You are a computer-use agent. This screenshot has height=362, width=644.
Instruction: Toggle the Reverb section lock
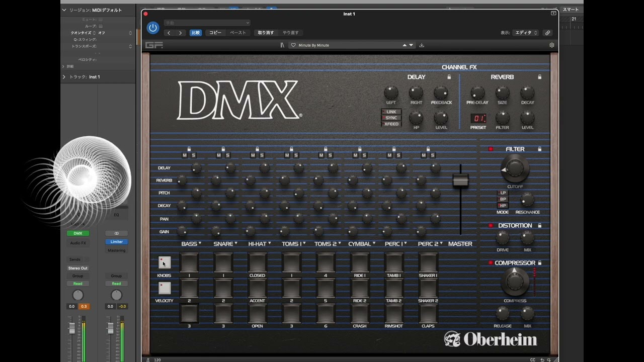pyautogui.click(x=539, y=77)
